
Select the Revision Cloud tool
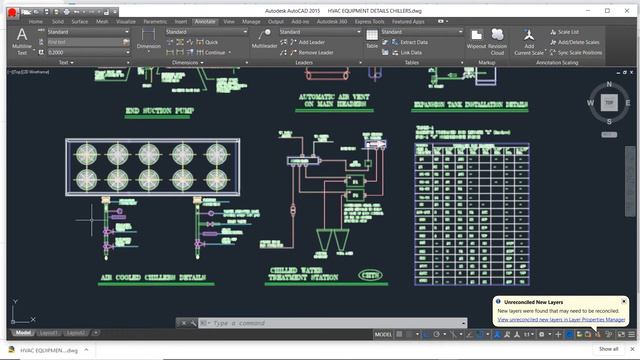(497, 42)
